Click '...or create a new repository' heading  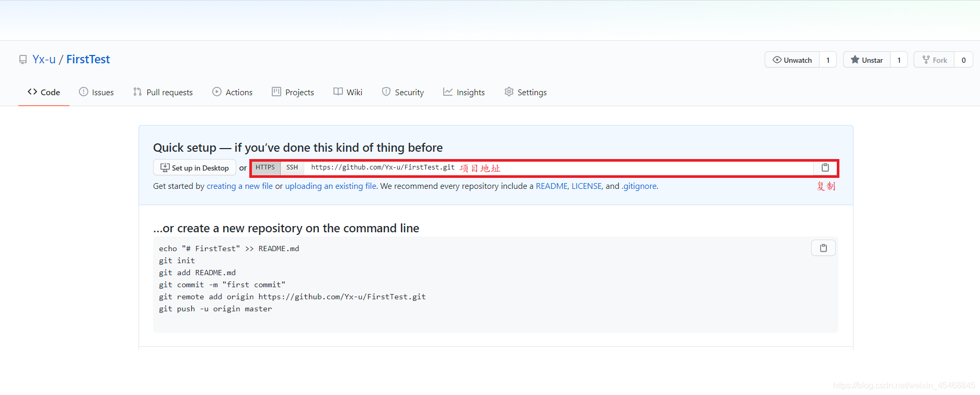pos(286,228)
